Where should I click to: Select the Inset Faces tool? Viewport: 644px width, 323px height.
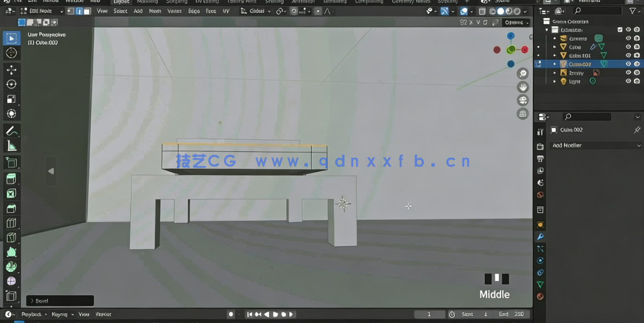(11, 194)
